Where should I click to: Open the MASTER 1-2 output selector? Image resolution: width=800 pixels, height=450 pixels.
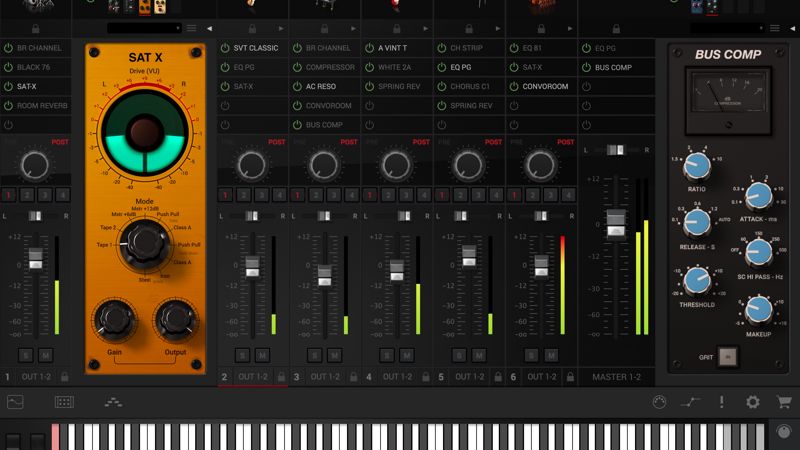click(616, 377)
